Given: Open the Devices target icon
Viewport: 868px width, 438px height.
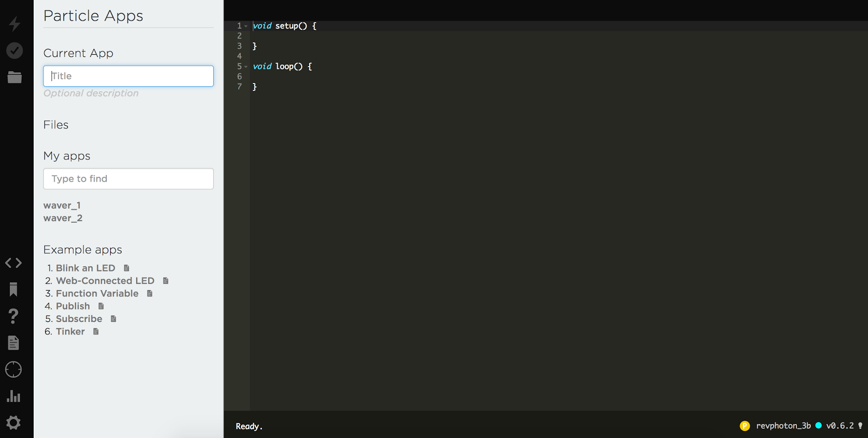Looking at the screenshot, I should (x=14, y=370).
